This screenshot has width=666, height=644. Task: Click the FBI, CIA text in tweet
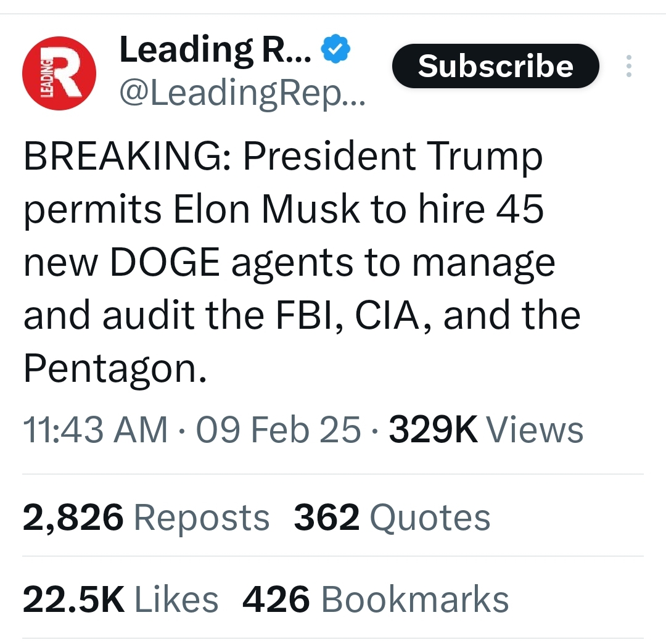coord(349,315)
